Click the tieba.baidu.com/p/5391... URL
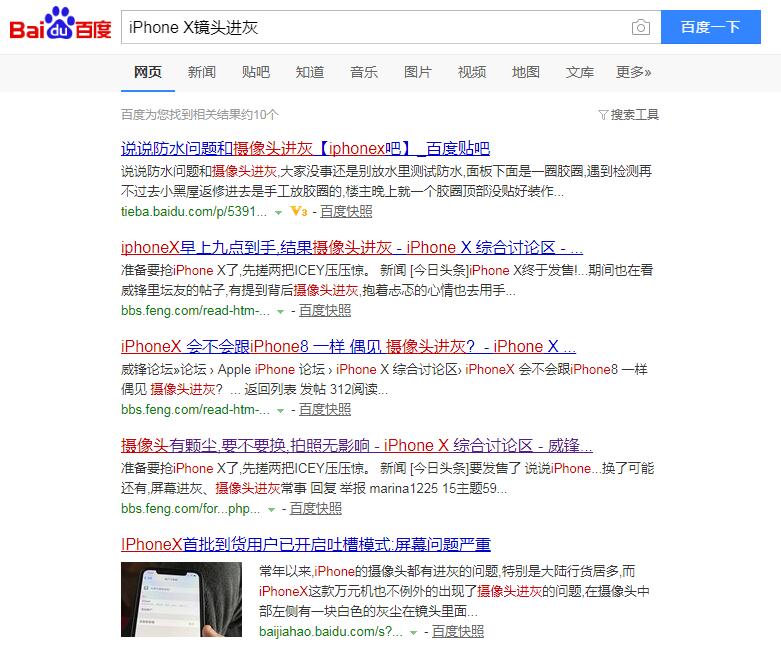781x650 pixels. pyautogui.click(x=194, y=212)
